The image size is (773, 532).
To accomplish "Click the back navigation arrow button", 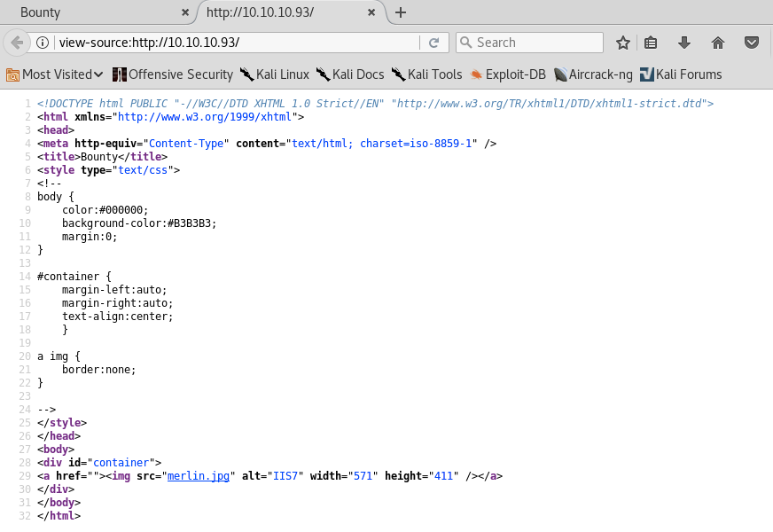I will pos(17,43).
